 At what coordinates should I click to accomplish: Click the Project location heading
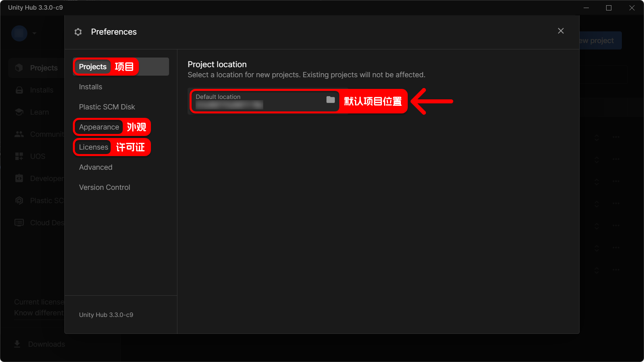tap(217, 64)
